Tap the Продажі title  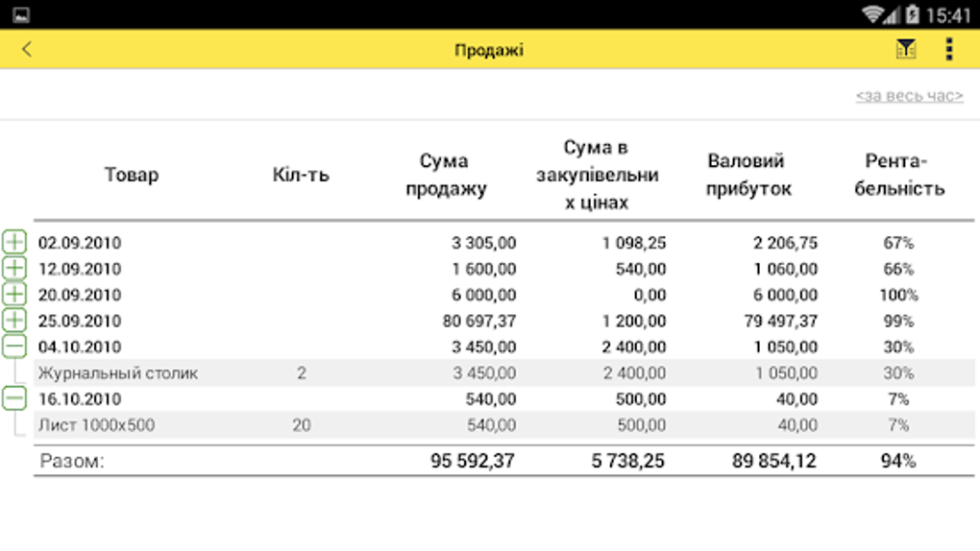click(x=489, y=50)
